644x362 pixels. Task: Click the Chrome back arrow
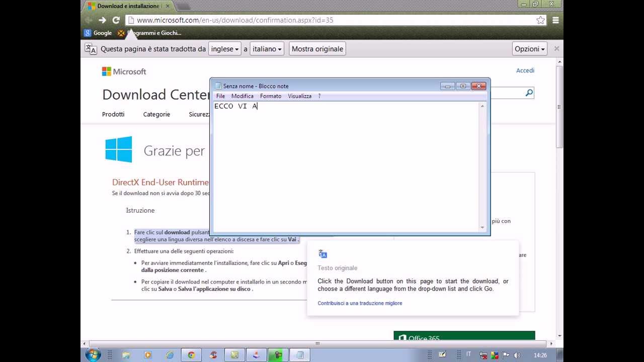(x=89, y=20)
